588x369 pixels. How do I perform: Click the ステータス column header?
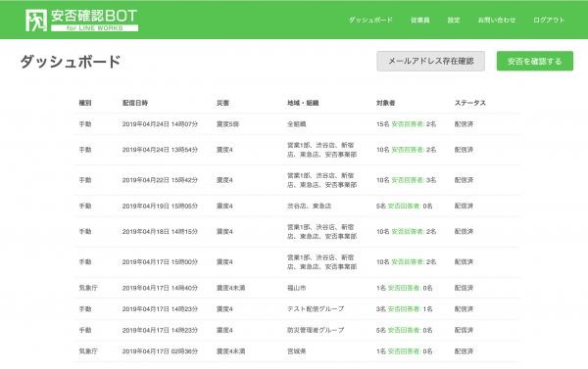[470, 103]
